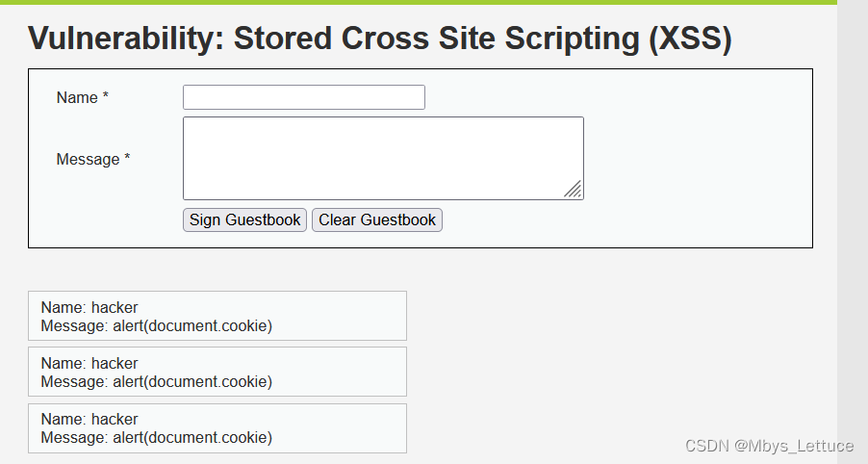
Task: Click the CSDN @Mbys_Lettuce watermark
Action: (769, 446)
